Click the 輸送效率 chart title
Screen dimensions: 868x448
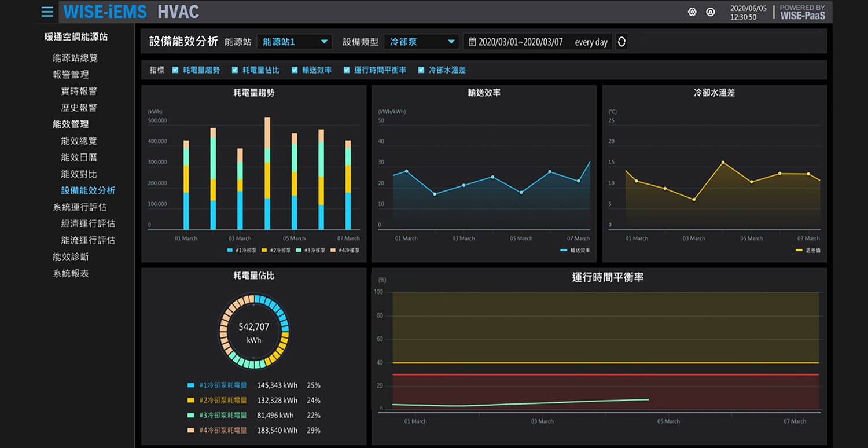pyautogui.click(x=484, y=93)
